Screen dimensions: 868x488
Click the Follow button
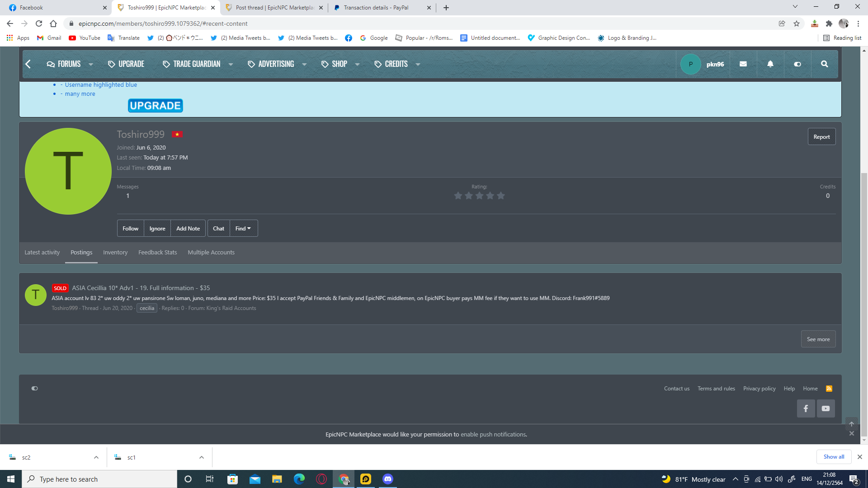tap(130, 229)
